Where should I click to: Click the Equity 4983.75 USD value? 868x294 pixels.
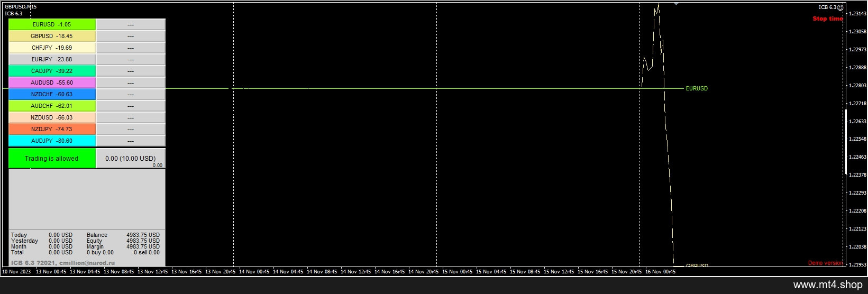143,241
